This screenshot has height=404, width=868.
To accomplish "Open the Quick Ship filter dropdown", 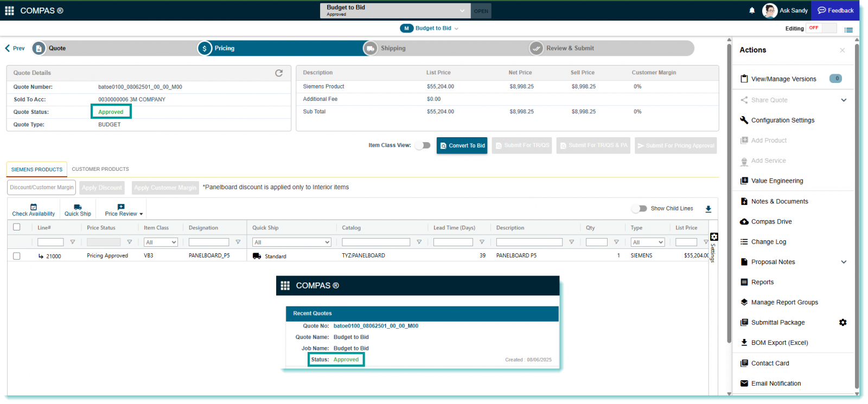I will tap(292, 242).
